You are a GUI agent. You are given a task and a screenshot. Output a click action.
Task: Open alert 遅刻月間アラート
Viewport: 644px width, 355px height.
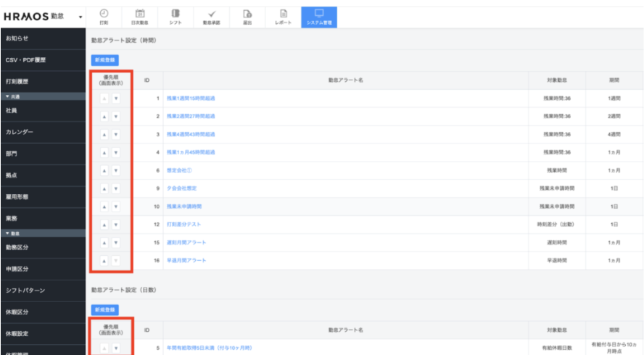coord(186,243)
